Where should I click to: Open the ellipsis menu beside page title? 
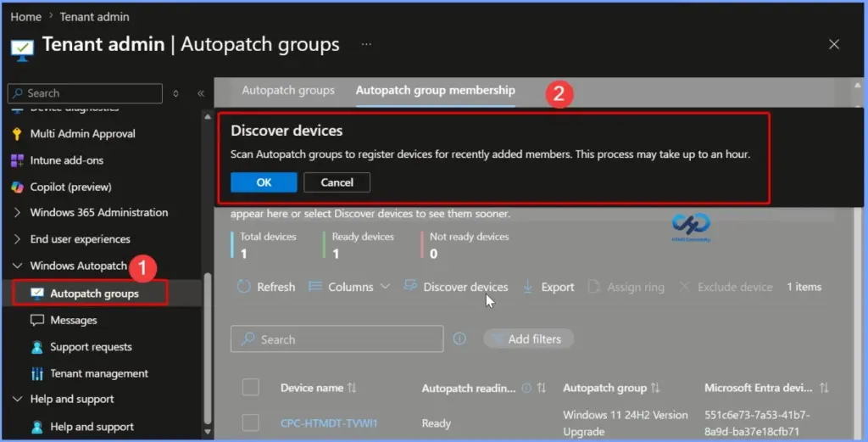[x=366, y=44]
